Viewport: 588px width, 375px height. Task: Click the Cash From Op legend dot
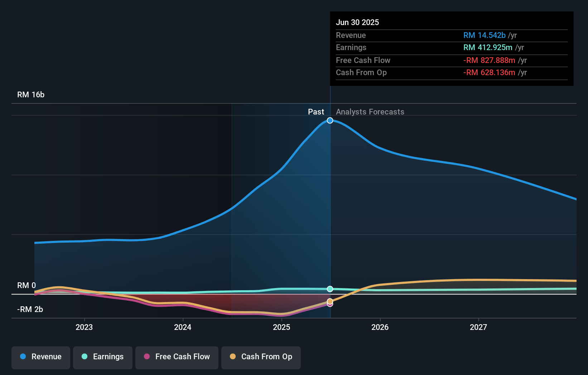(232, 357)
